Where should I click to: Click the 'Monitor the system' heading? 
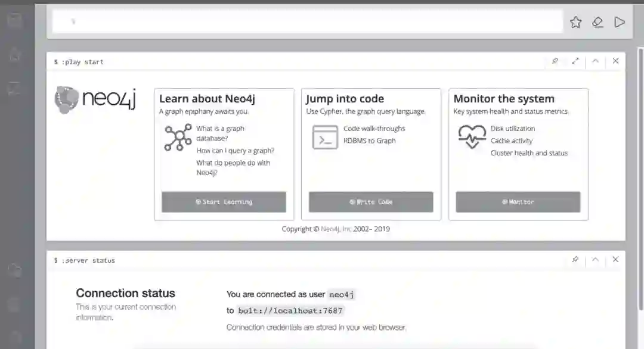tap(504, 99)
